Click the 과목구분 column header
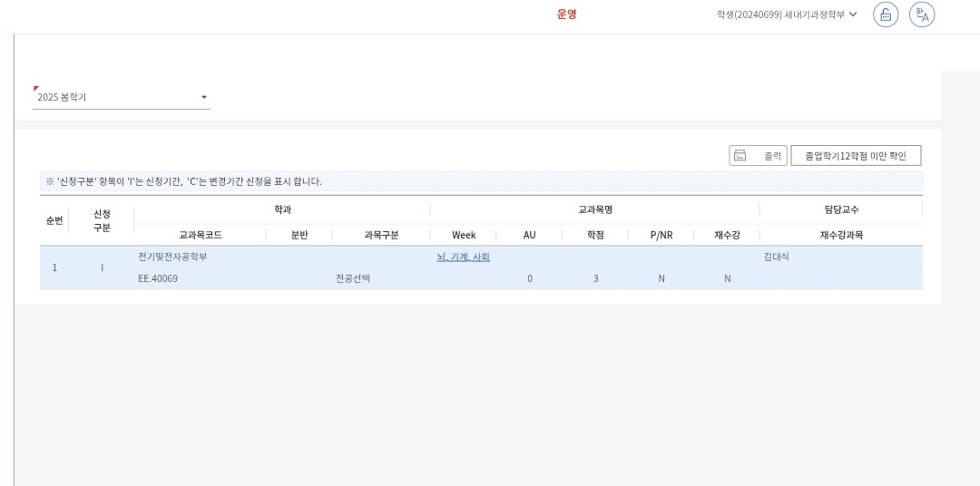This screenshot has height=486, width=980. point(381,235)
